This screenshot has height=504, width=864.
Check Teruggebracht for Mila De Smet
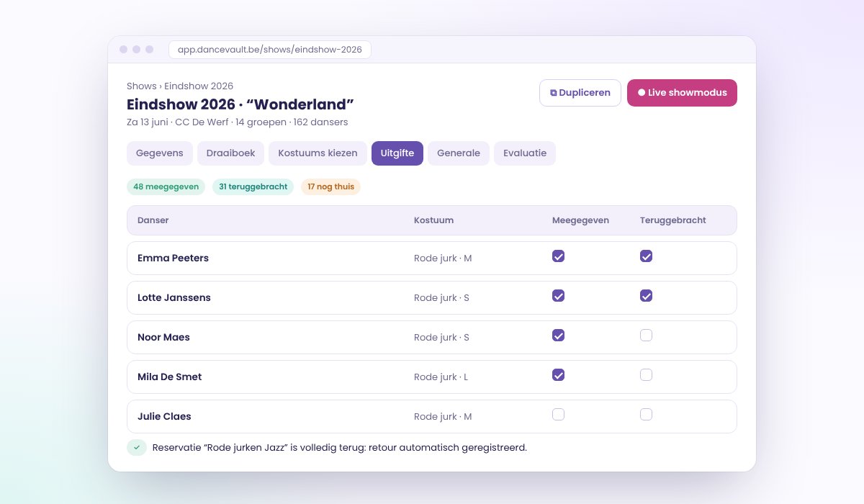[646, 375]
